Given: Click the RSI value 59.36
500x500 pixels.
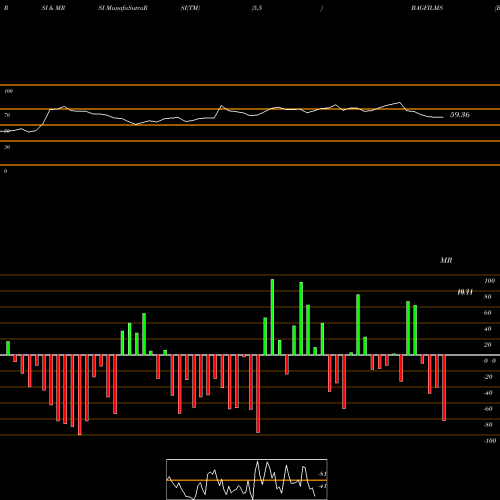Looking at the screenshot, I should coord(460,115).
